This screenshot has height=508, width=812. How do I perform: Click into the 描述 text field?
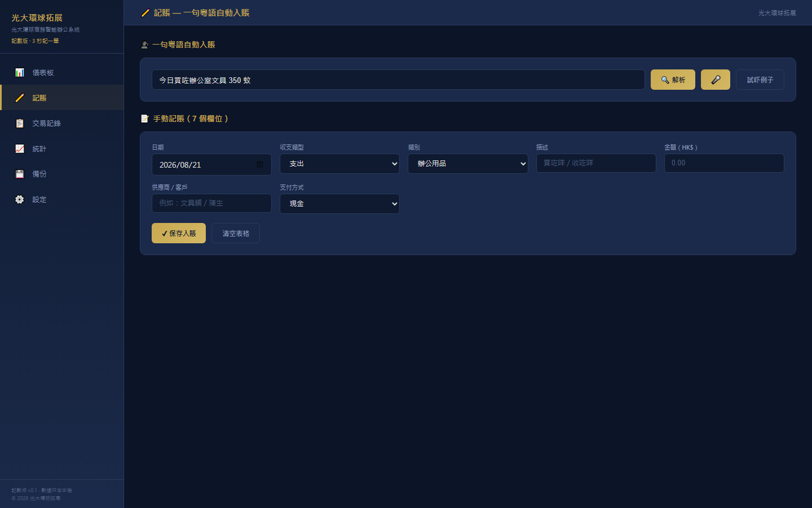click(596, 163)
